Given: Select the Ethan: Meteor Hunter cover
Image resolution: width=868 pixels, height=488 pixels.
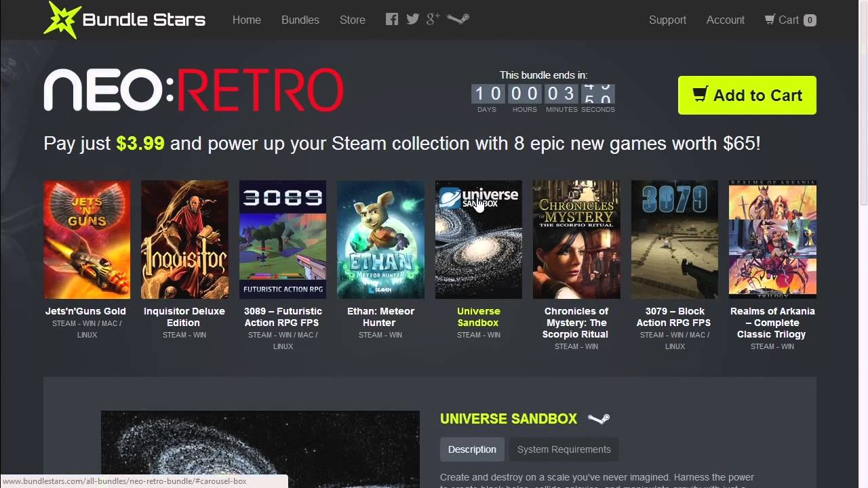Looking at the screenshot, I should [x=380, y=239].
